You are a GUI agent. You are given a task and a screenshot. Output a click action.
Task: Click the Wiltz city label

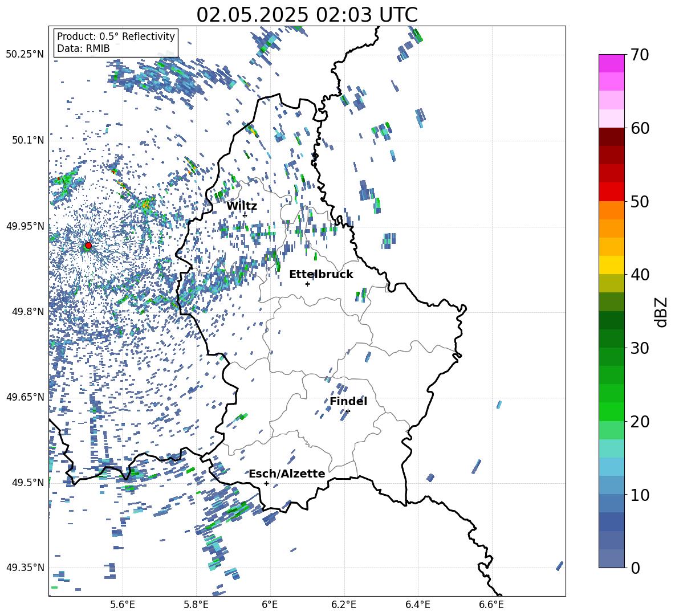click(x=242, y=206)
